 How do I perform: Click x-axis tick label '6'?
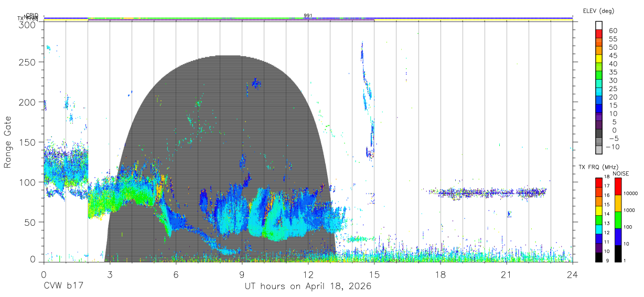click(176, 274)
